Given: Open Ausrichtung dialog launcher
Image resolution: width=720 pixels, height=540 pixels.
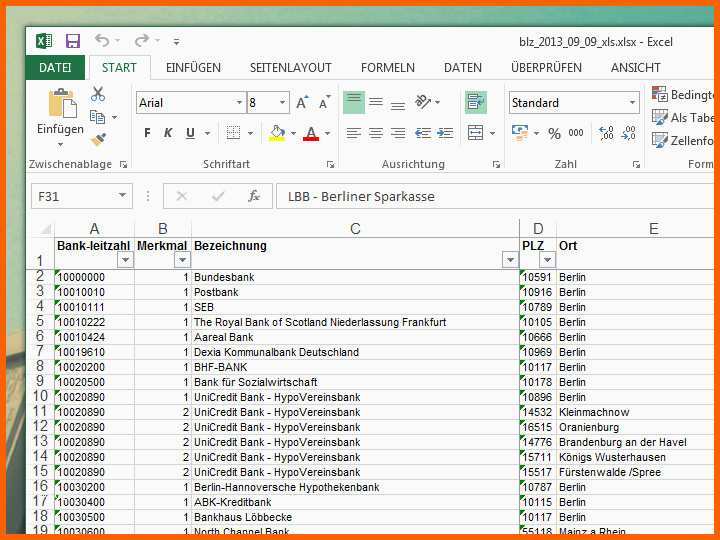Looking at the screenshot, I should (x=496, y=164).
